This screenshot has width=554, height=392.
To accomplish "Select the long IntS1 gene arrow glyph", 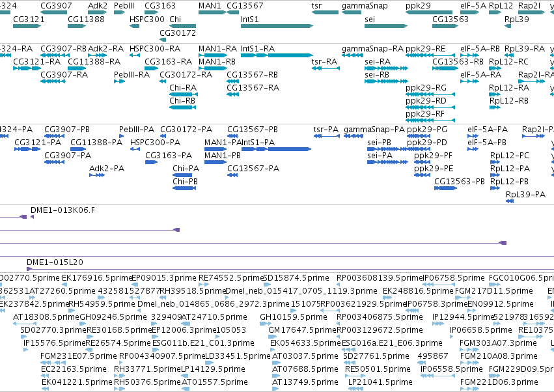I will pyautogui.click(x=277, y=26).
